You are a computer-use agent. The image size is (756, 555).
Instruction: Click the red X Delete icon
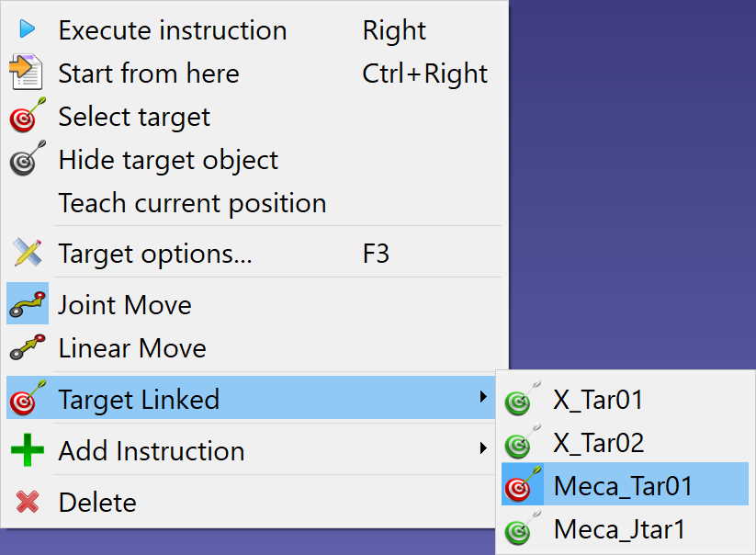click(28, 502)
